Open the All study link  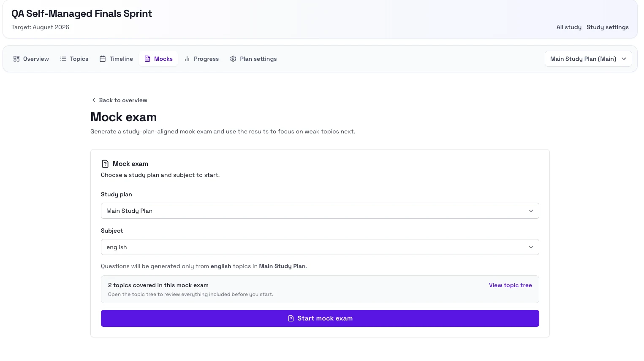click(569, 27)
